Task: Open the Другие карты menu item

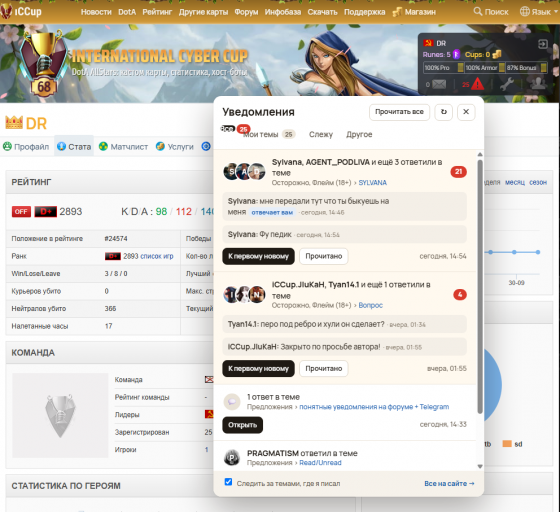Action: coord(203,12)
